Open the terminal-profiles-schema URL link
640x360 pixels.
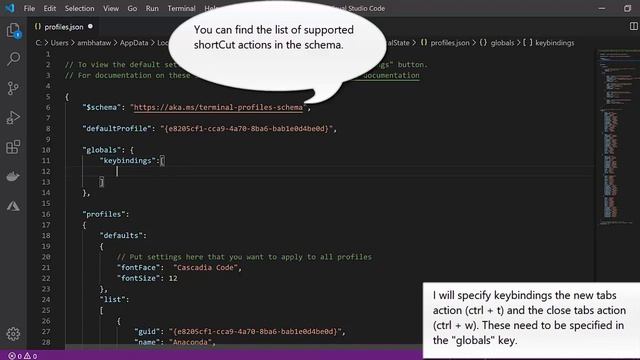point(218,107)
